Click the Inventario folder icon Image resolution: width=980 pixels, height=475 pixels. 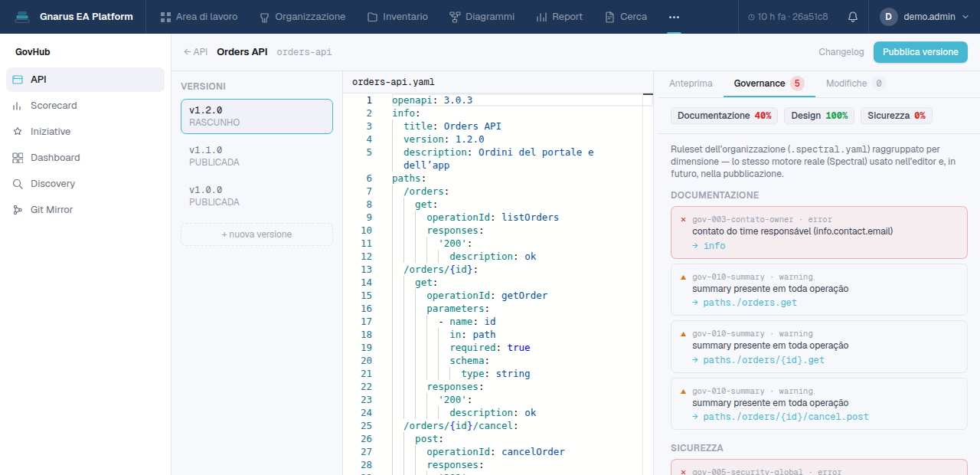pos(372,17)
